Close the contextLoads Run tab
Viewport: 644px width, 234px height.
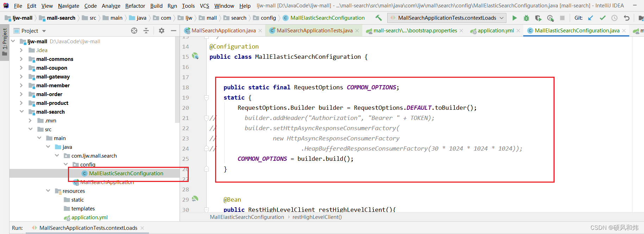142,228
